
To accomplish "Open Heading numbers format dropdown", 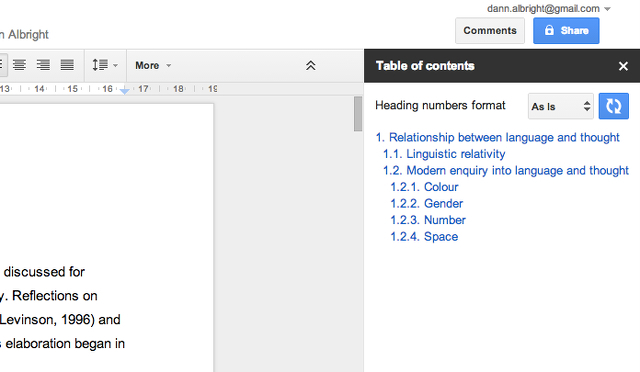I will (560, 106).
